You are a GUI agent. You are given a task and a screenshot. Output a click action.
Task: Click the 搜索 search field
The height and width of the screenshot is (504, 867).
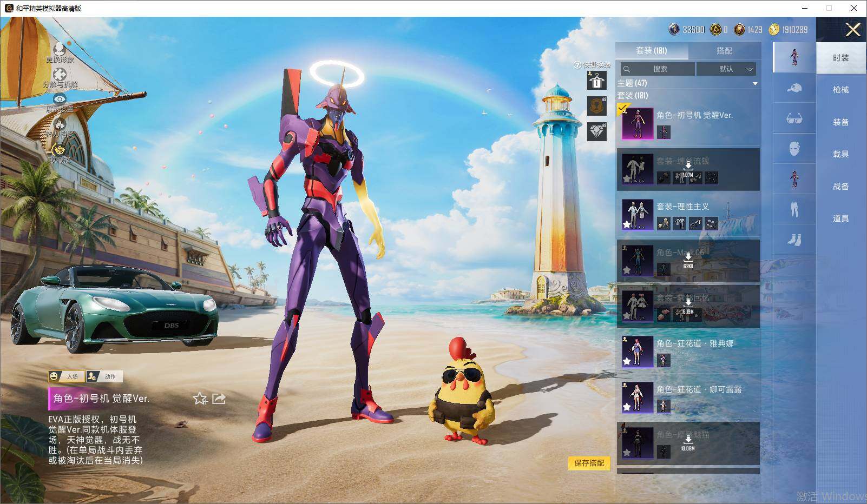658,69
